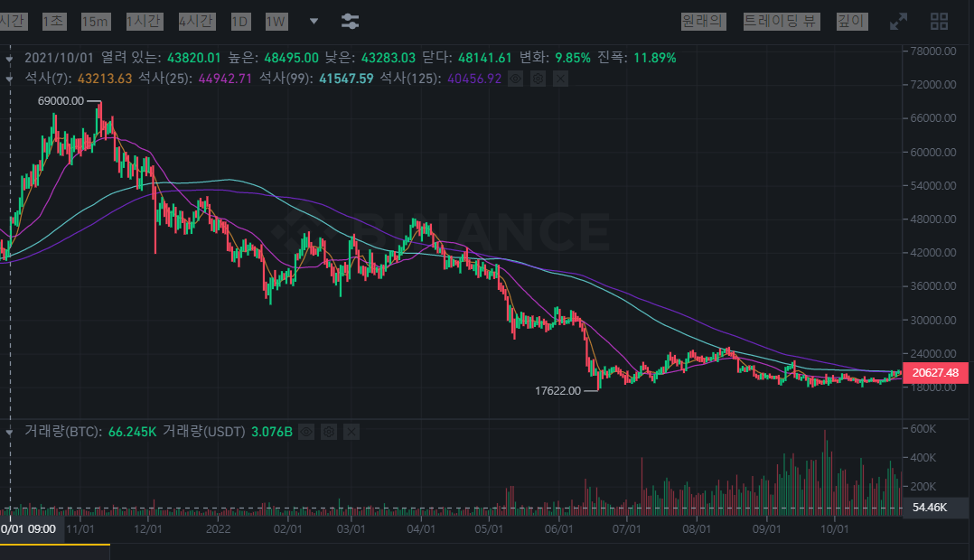974x560 pixels.
Task: Open moving average settings gear
Action: pyautogui.click(x=538, y=79)
